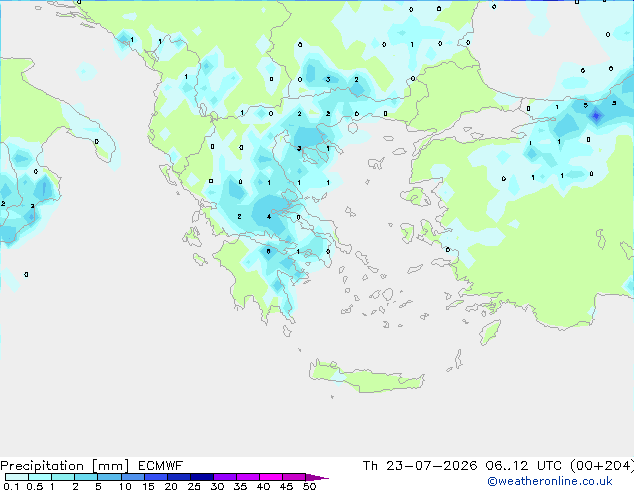Click the 1–2 mm legend swatch

tap(63, 477)
